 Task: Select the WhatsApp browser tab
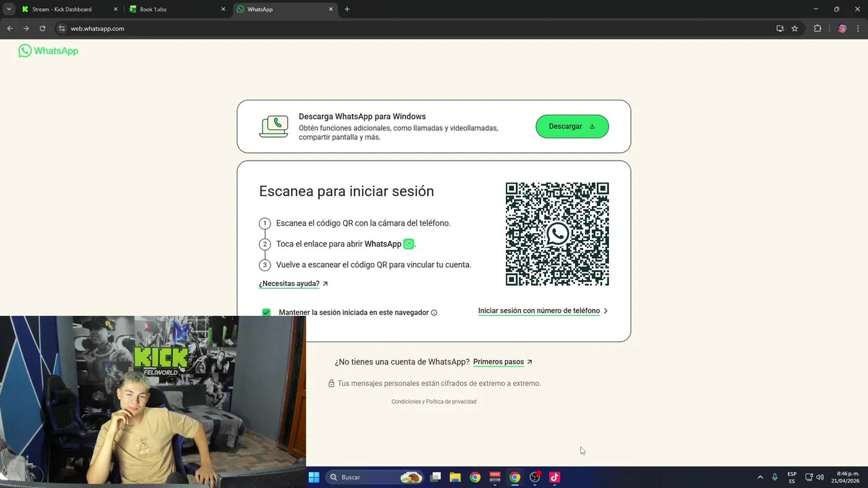pyautogui.click(x=284, y=9)
